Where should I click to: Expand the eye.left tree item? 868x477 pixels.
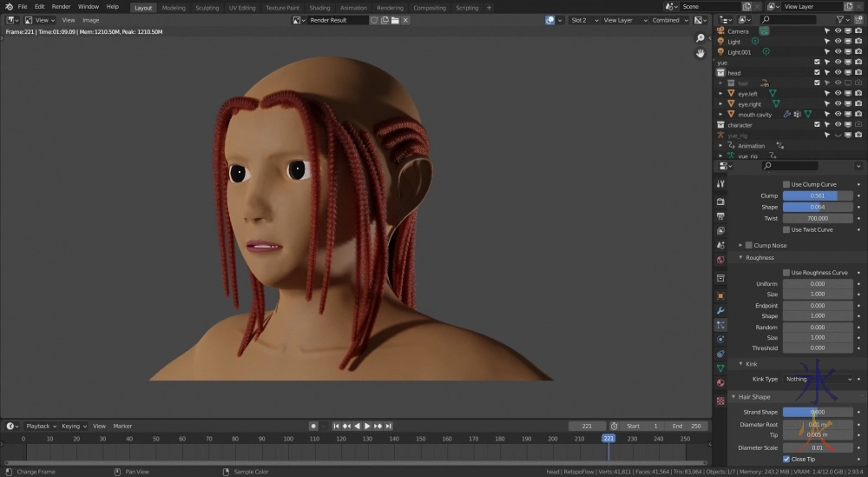(x=720, y=93)
